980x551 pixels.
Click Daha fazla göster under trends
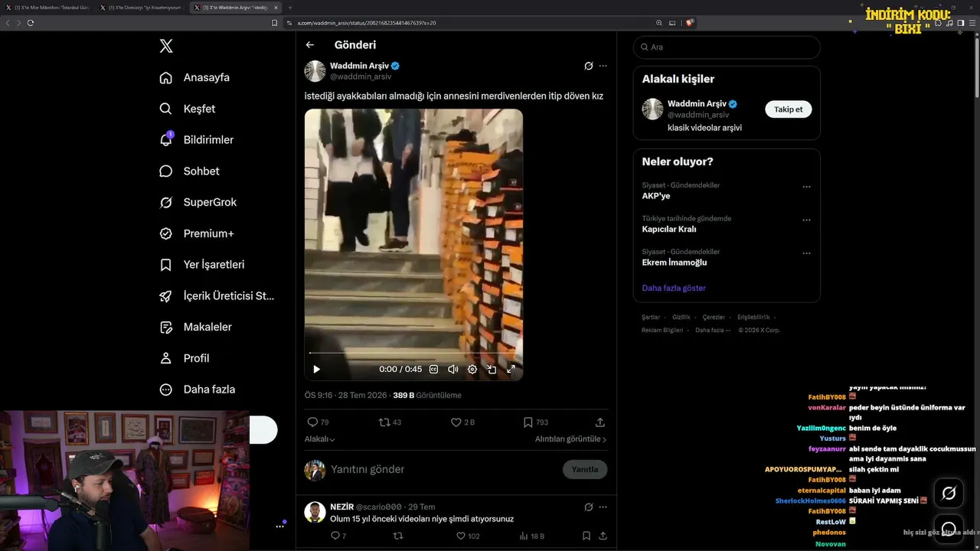pyautogui.click(x=674, y=288)
